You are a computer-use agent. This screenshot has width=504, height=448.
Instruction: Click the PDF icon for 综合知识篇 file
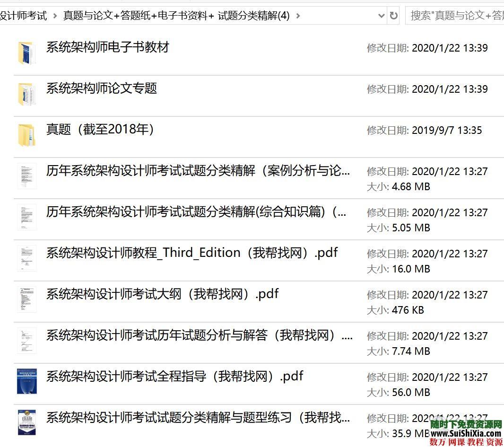tap(27, 217)
